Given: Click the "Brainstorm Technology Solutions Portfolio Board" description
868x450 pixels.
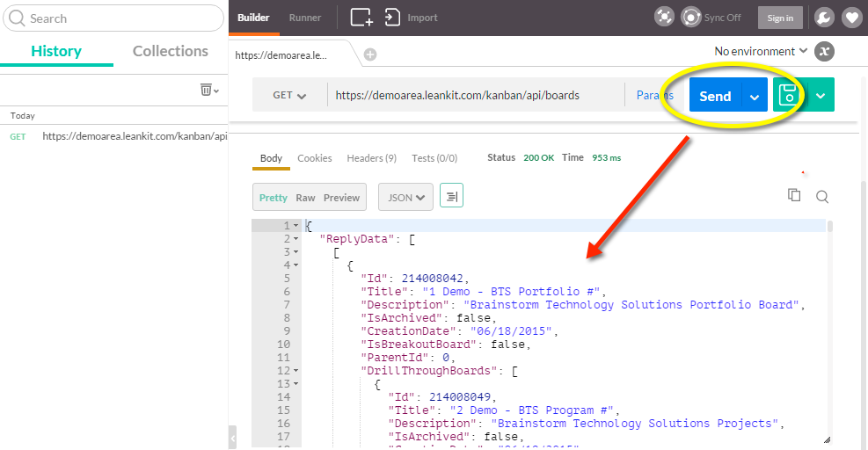Looking at the screenshot, I should coord(631,305).
